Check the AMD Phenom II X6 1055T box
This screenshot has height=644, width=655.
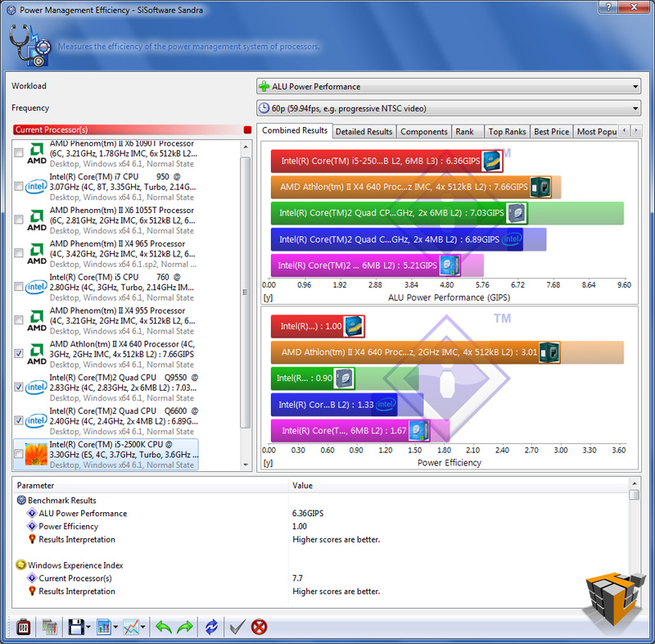[18, 220]
